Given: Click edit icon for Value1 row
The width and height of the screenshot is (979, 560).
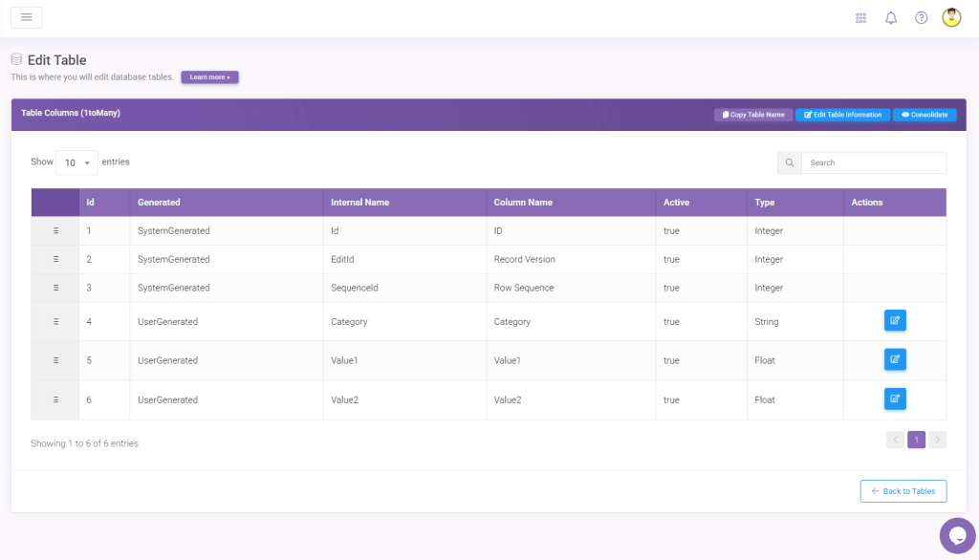Looking at the screenshot, I should 895,360.
